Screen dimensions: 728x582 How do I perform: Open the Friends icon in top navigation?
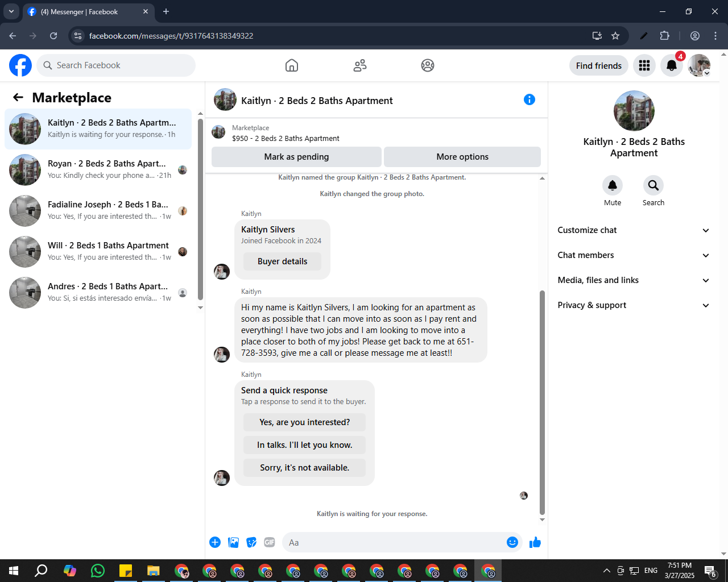point(360,65)
